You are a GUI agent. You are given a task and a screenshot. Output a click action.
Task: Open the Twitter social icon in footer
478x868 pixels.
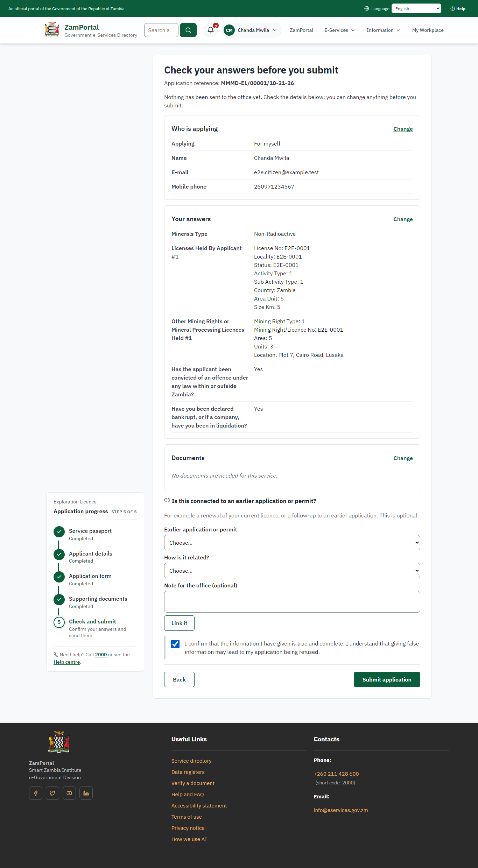52,793
